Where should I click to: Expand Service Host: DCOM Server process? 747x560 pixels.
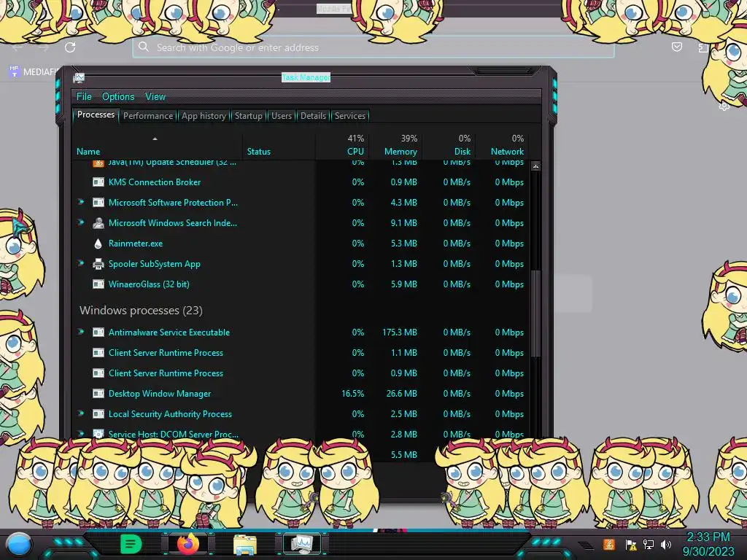(81, 433)
